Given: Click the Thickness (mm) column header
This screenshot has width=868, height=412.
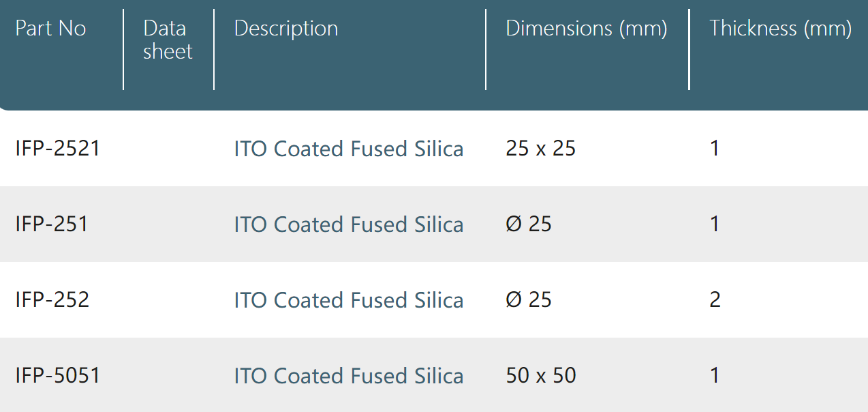Looking at the screenshot, I should coord(781,29).
